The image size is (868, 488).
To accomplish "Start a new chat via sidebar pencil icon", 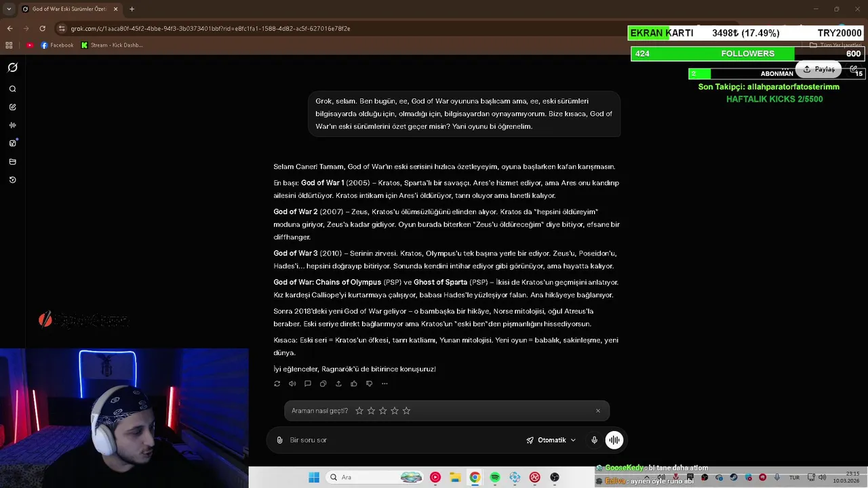I will point(12,107).
